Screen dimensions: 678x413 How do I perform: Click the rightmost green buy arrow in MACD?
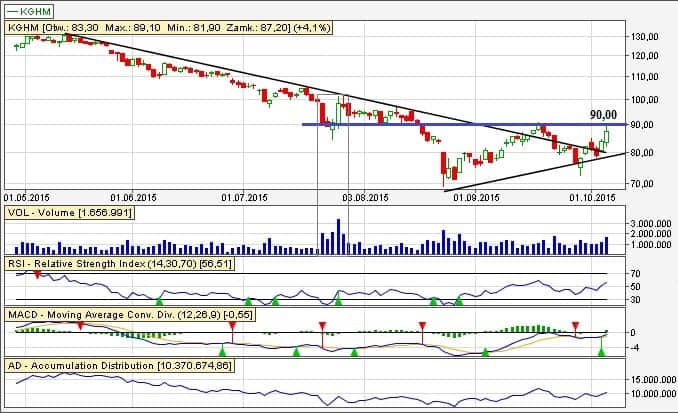[x=602, y=351]
